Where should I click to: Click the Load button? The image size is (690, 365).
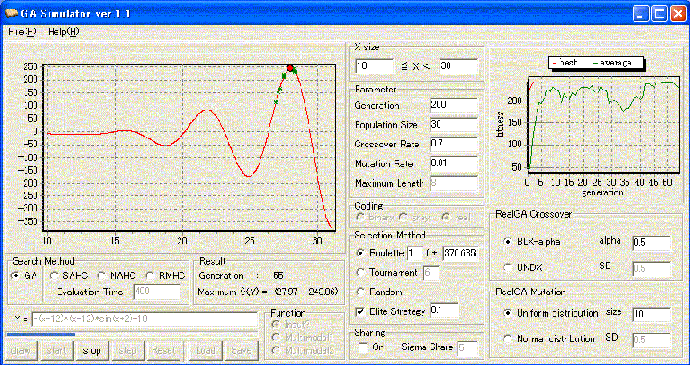tap(206, 351)
